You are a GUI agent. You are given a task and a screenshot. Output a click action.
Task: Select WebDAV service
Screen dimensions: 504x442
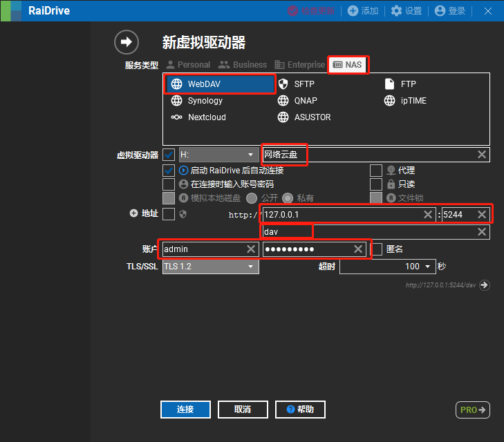pos(220,84)
